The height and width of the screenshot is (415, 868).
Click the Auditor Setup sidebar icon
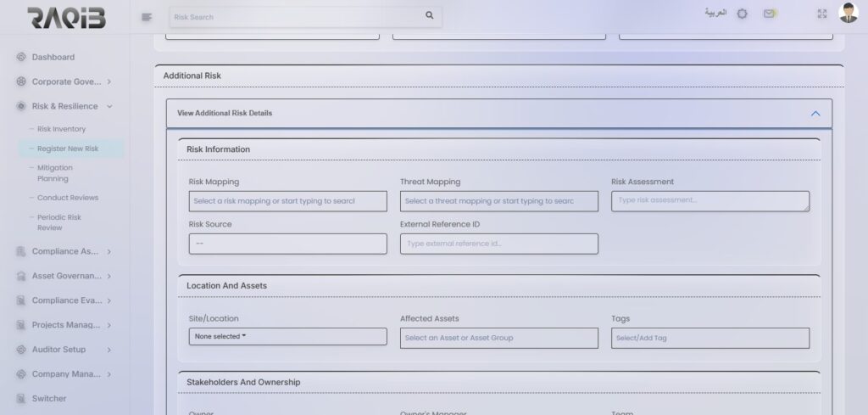(21, 350)
